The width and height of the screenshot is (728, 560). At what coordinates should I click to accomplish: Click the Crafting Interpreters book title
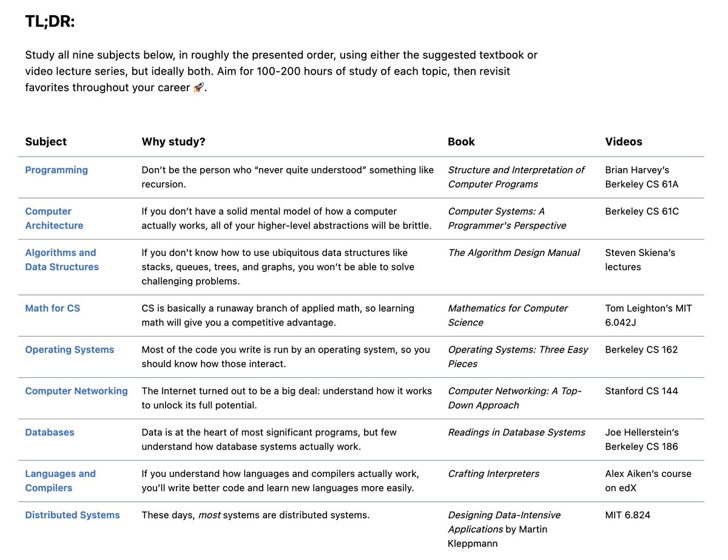tap(493, 473)
